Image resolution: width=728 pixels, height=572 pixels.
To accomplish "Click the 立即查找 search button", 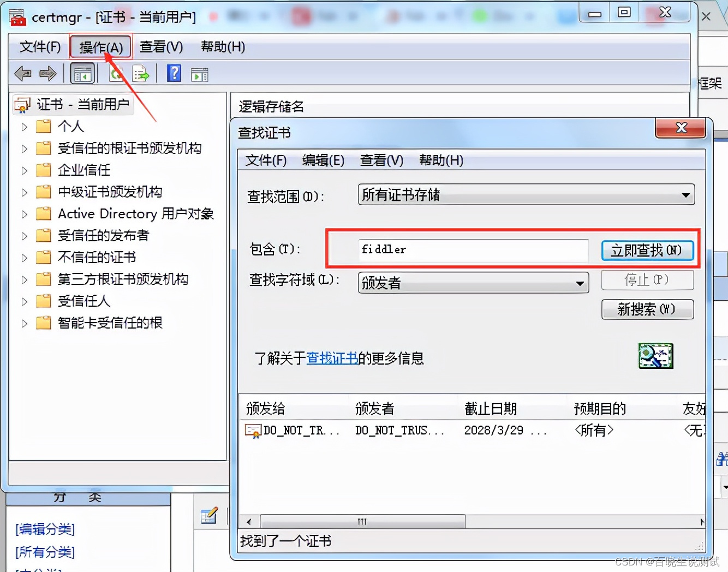I will click(x=647, y=250).
